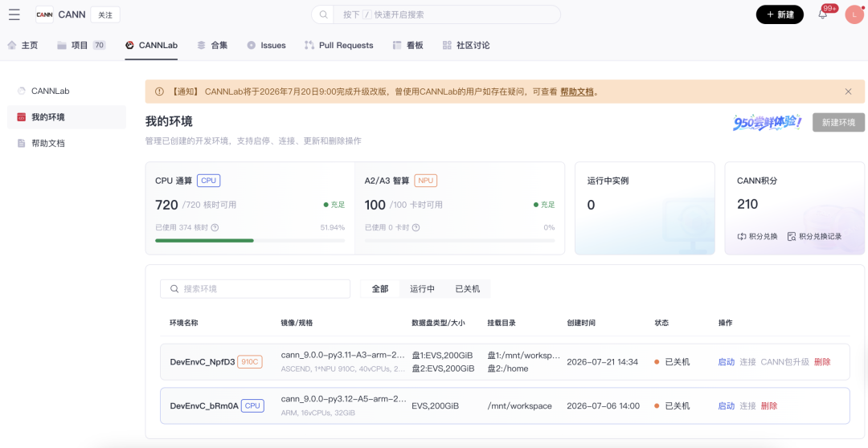Viewport: 868px width, 448px height.
Task: Click the 社区讨论 grid icon
Action: pos(448,45)
